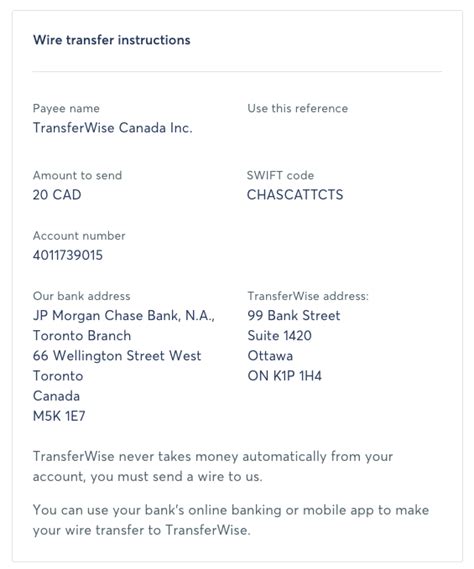Select the 20 CAD amount value
The image size is (474, 569).
click(x=57, y=195)
